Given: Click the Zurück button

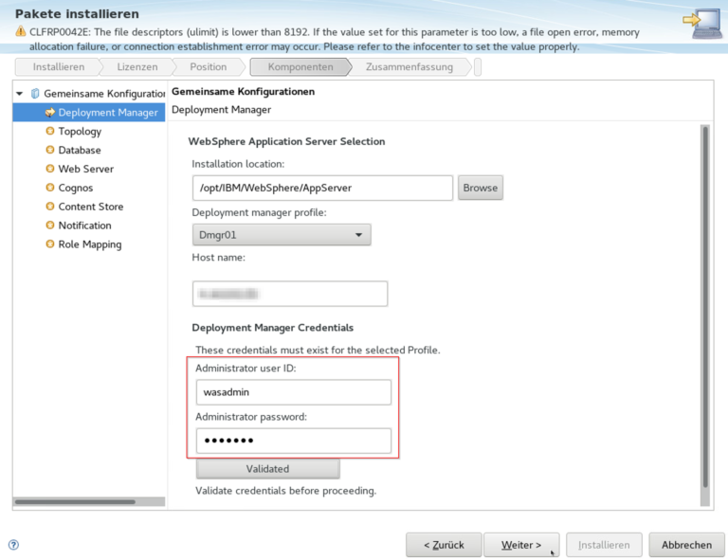Looking at the screenshot, I should (444, 545).
